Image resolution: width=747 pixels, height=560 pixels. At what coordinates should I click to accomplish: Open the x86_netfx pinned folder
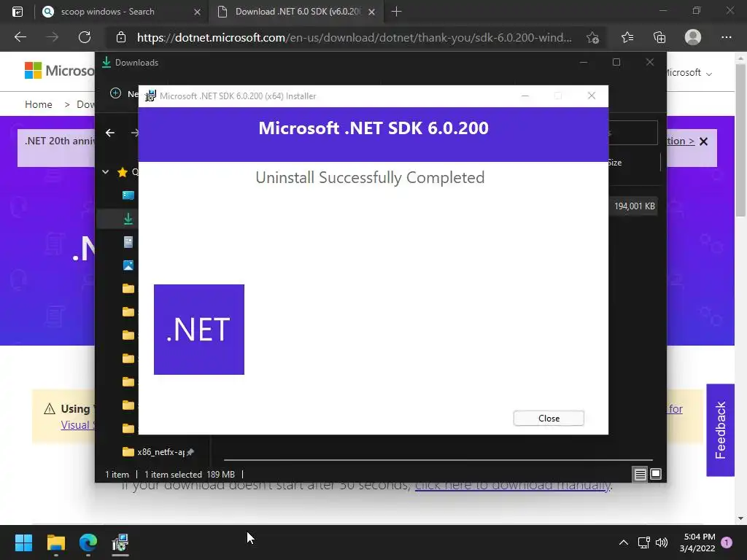(x=158, y=452)
